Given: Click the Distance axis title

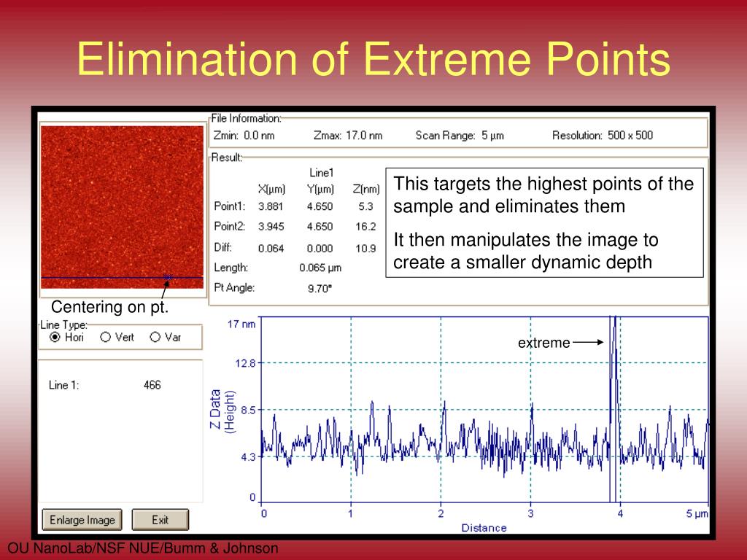Looking at the screenshot, I should [x=484, y=528].
